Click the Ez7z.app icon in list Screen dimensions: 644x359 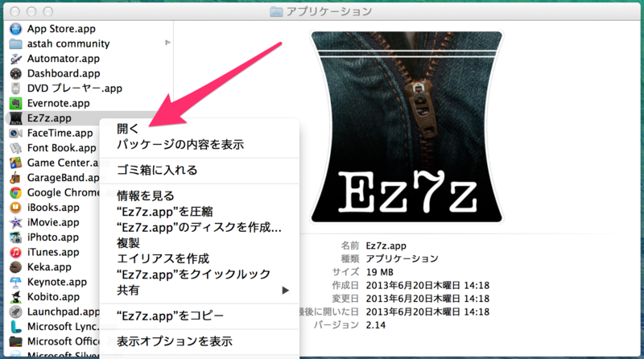[x=15, y=118]
